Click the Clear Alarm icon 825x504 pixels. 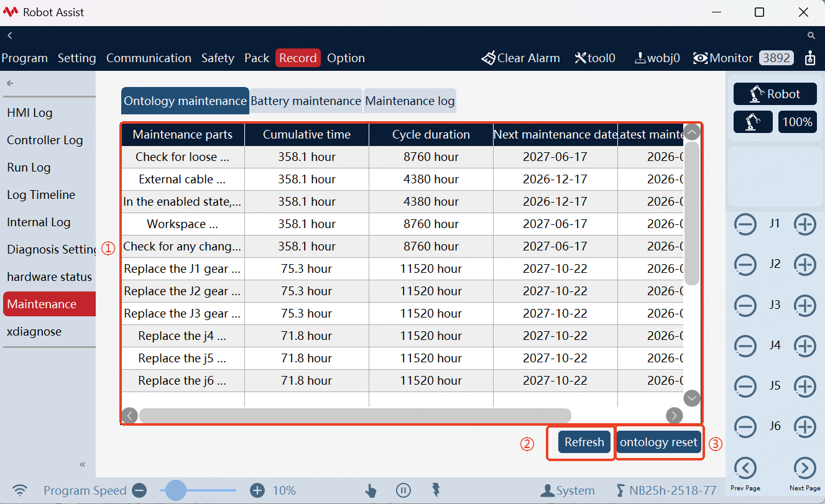pos(489,58)
